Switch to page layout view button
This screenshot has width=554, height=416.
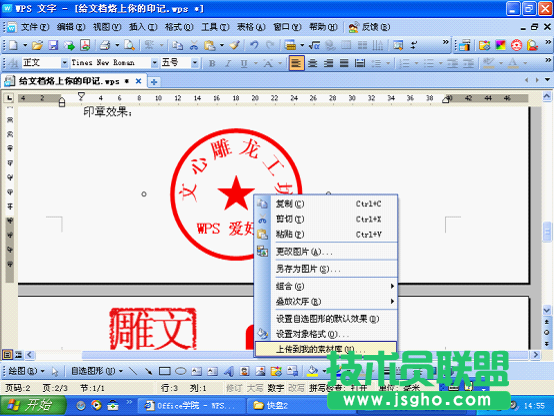7,354
